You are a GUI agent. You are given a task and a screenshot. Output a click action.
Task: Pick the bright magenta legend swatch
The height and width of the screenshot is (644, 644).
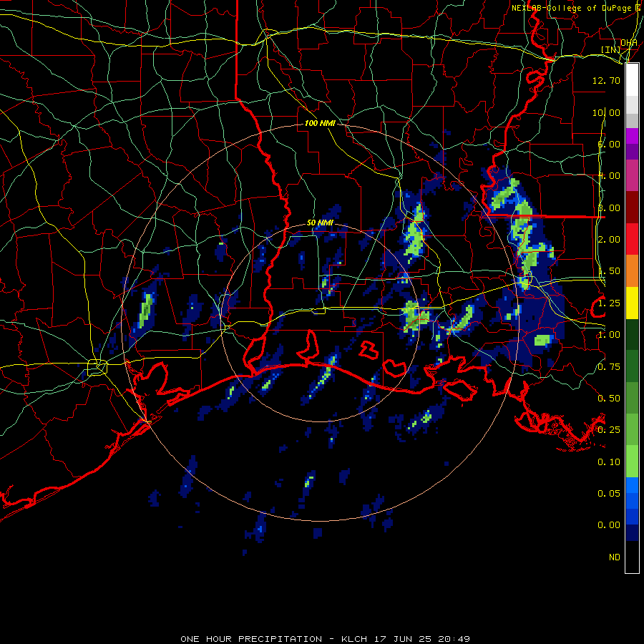(x=632, y=136)
